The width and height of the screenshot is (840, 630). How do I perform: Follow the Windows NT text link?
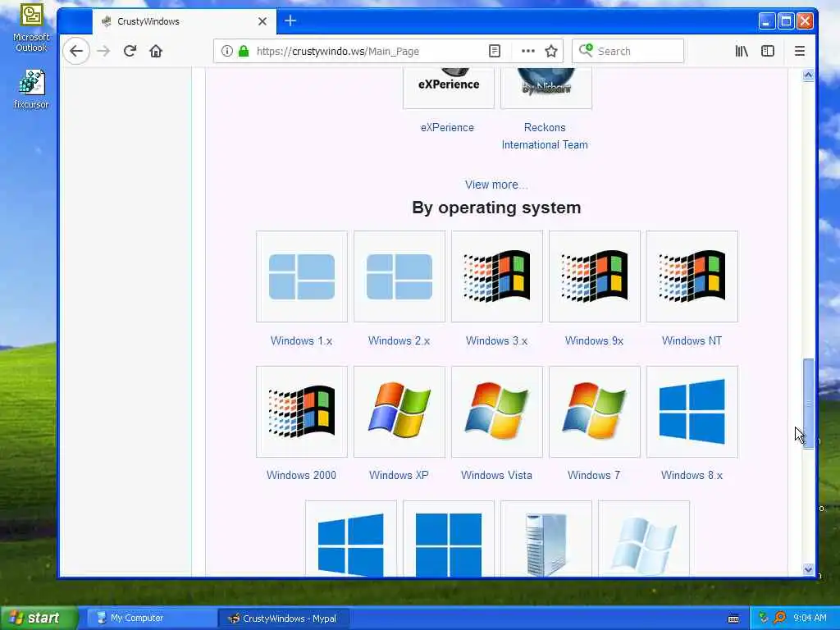[692, 340]
